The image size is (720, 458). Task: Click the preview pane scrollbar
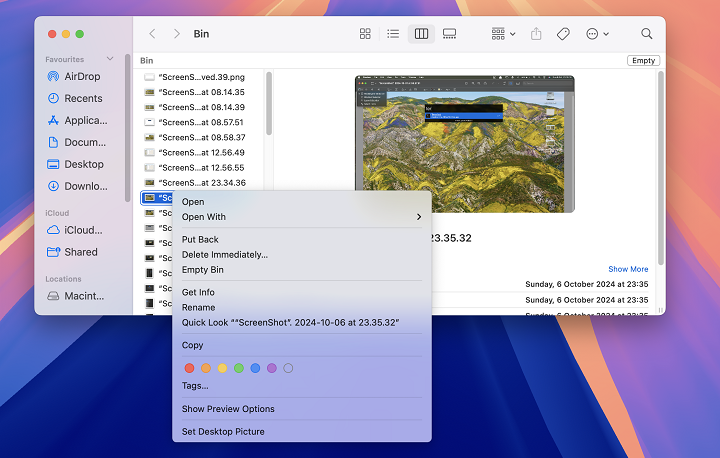pyautogui.click(x=661, y=168)
